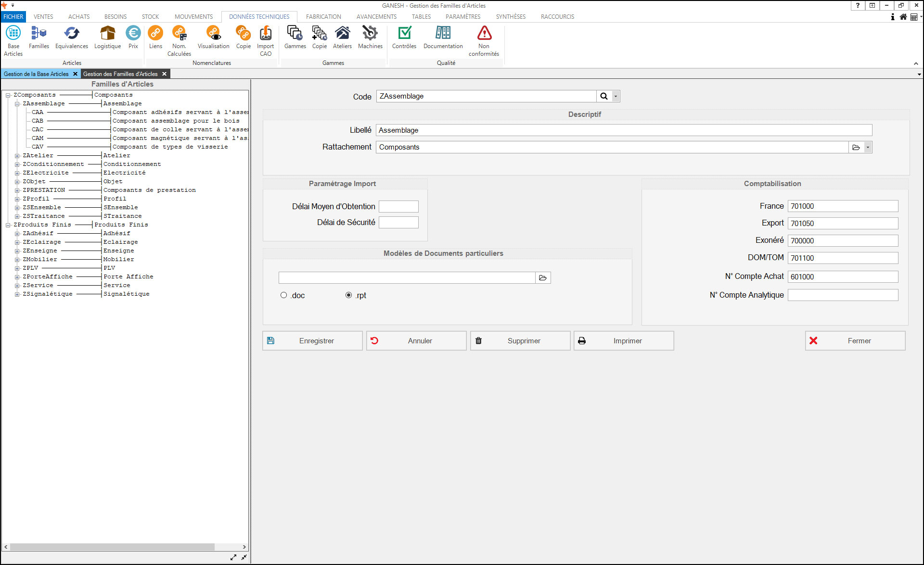This screenshot has height=565, width=924.
Task: Collapse the ZAssemblage tree node
Action: pyautogui.click(x=17, y=104)
